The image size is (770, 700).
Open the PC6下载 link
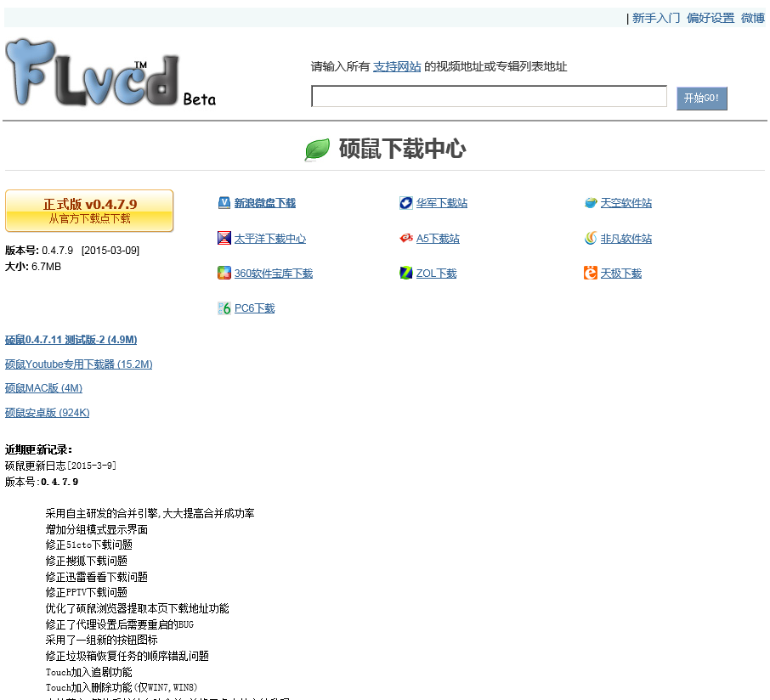254,308
